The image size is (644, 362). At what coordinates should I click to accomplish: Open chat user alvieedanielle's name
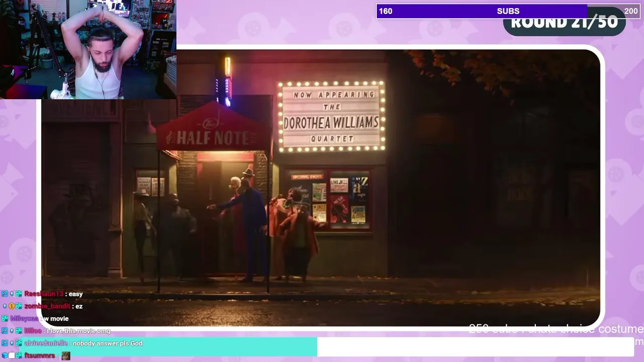[46, 343]
